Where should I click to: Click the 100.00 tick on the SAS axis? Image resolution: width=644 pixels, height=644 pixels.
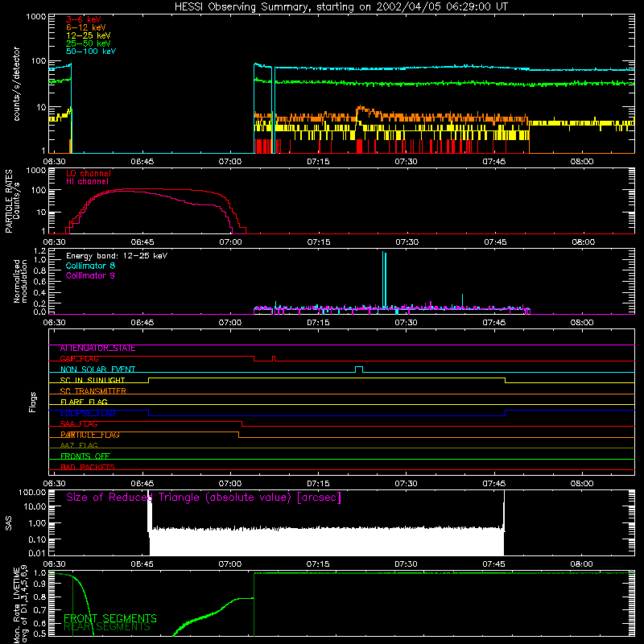click(x=32, y=493)
